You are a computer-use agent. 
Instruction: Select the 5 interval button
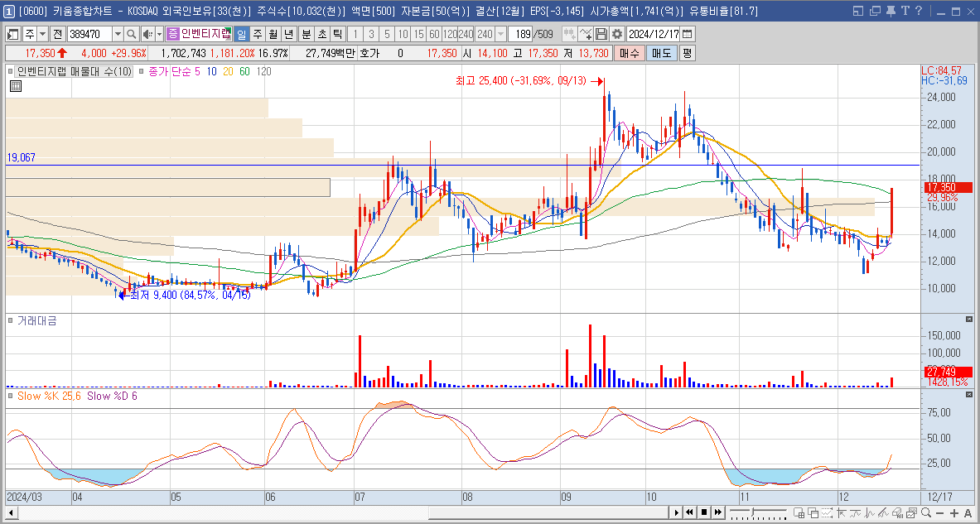(388, 34)
